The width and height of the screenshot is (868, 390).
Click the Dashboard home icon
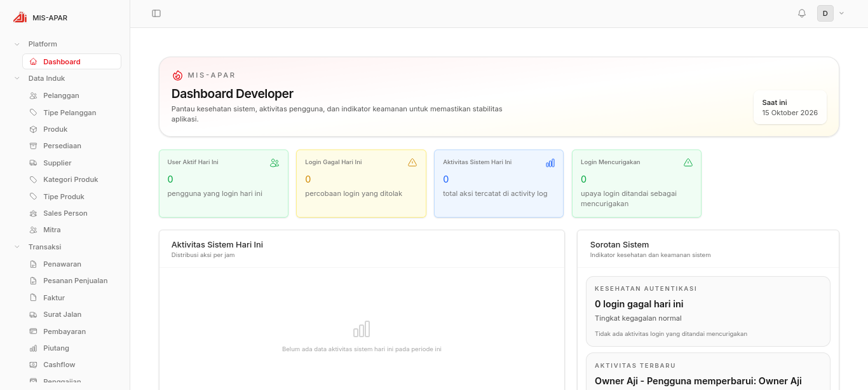[x=33, y=62]
